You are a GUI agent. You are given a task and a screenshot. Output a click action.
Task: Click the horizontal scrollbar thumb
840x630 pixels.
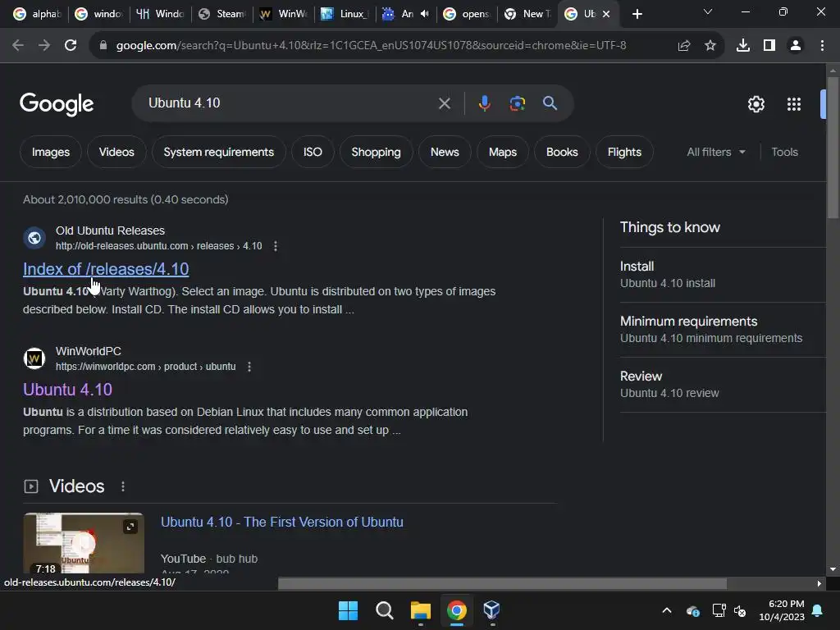[x=503, y=583]
